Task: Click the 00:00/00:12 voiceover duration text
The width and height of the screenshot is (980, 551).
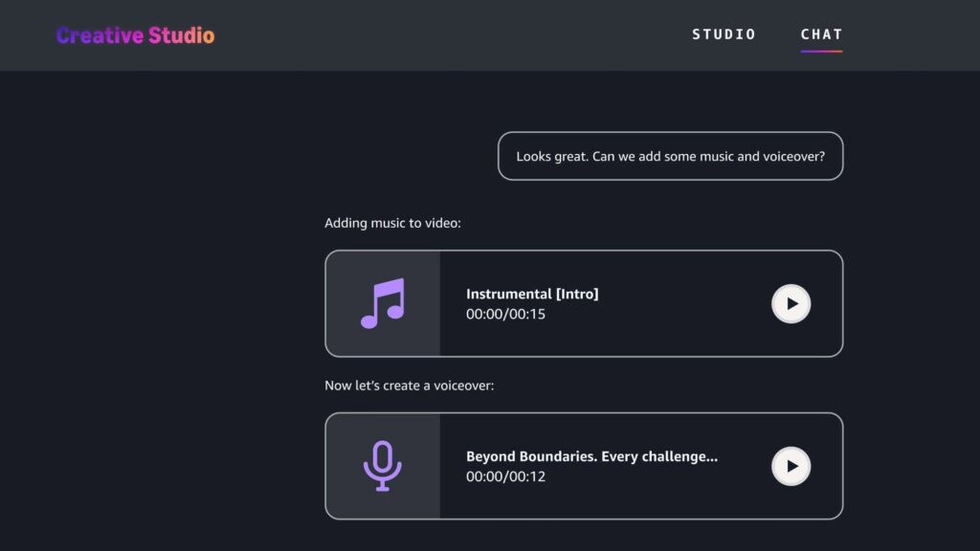Action: pyautogui.click(x=505, y=476)
